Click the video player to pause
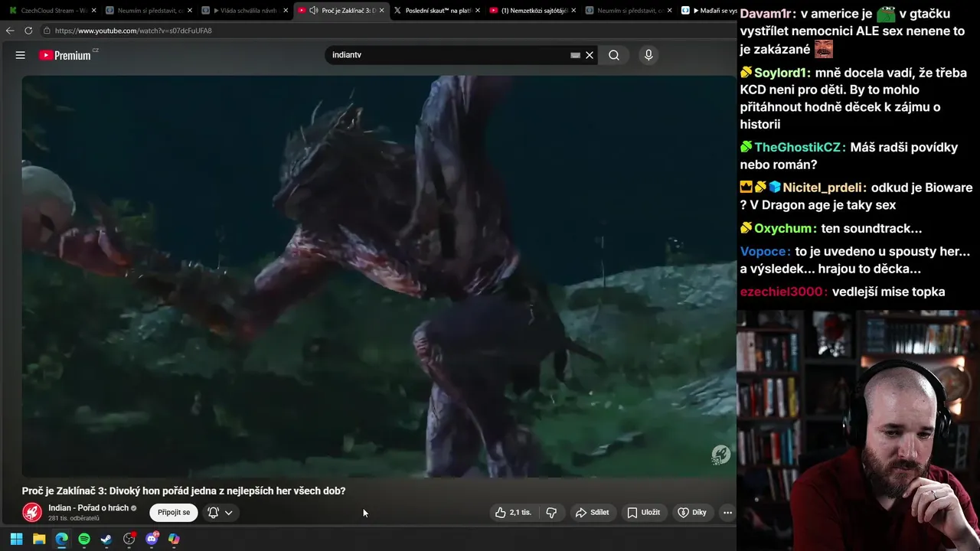Screen dimensions: 980x551 [x=378, y=275]
